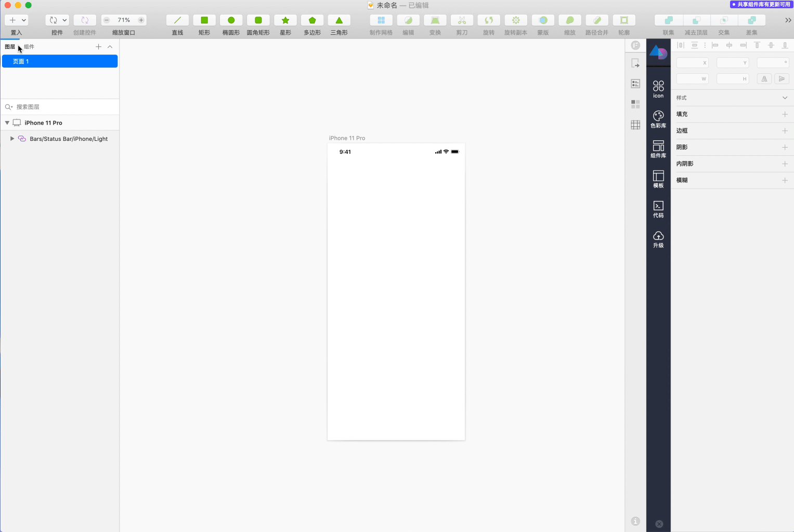
Task: Zoom out with the minus button
Action: click(x=107, y=20)
